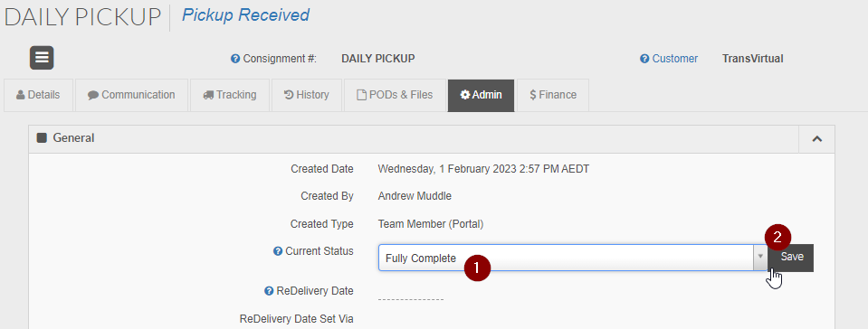Open the Current Status dropdown arrow
Image resolution: width=868 pixels, height=329 pixels.
[760, 257]
